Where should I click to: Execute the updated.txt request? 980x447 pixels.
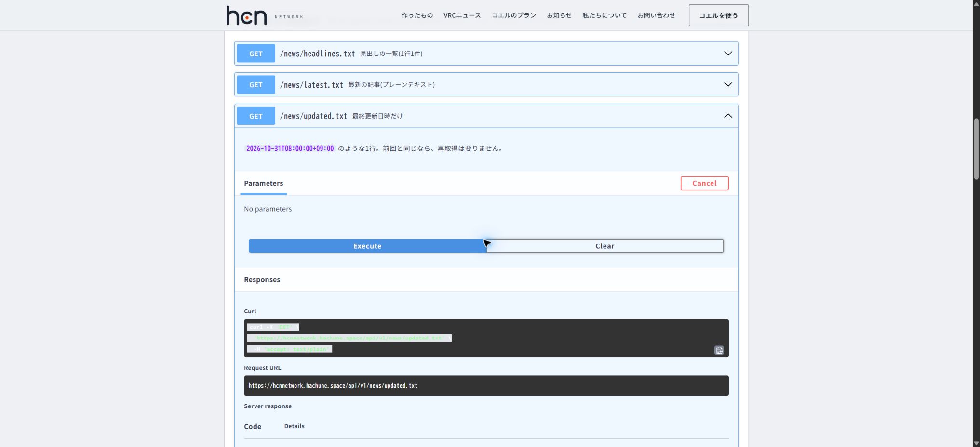click(367, 246)
